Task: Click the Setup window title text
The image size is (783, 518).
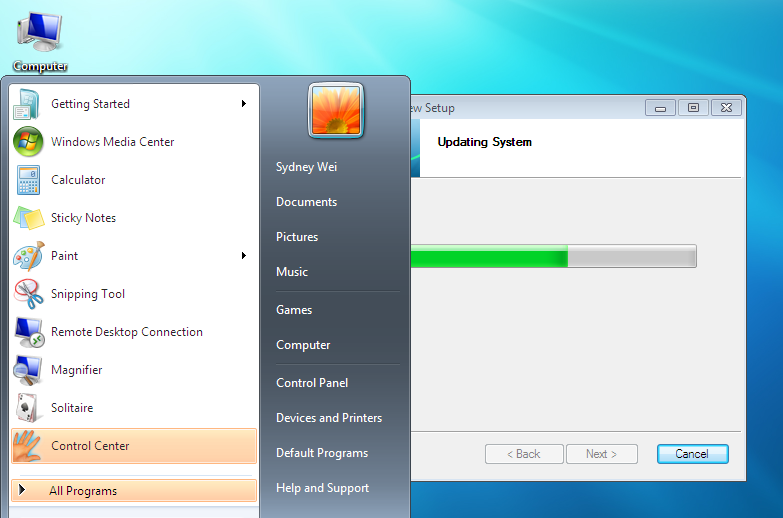Action: point(432,108)
